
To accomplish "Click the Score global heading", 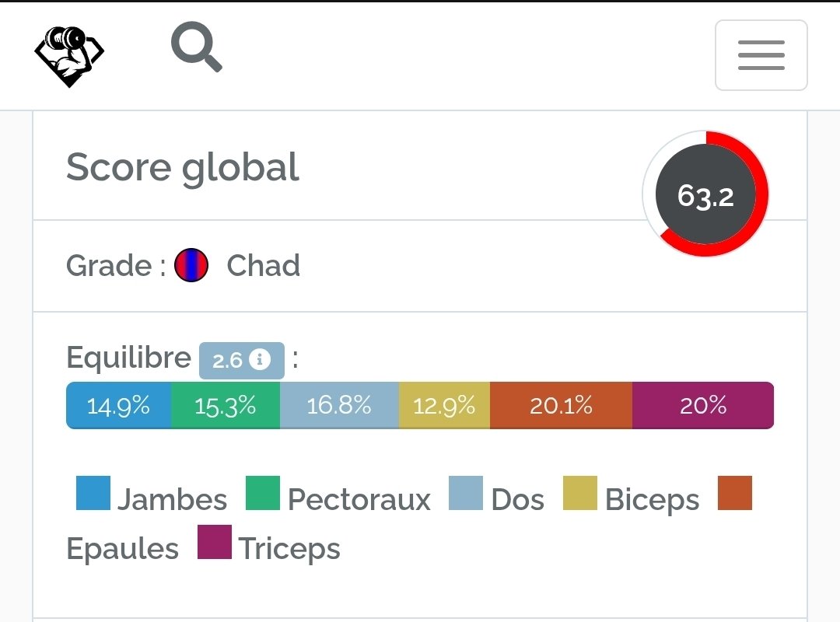I will [183, 167].
